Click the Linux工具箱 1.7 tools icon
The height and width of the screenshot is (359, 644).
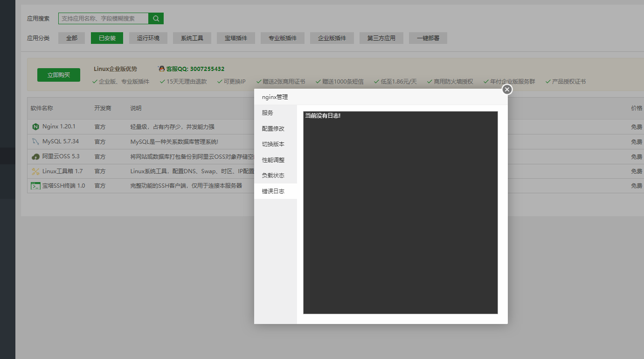coord(35,171)
